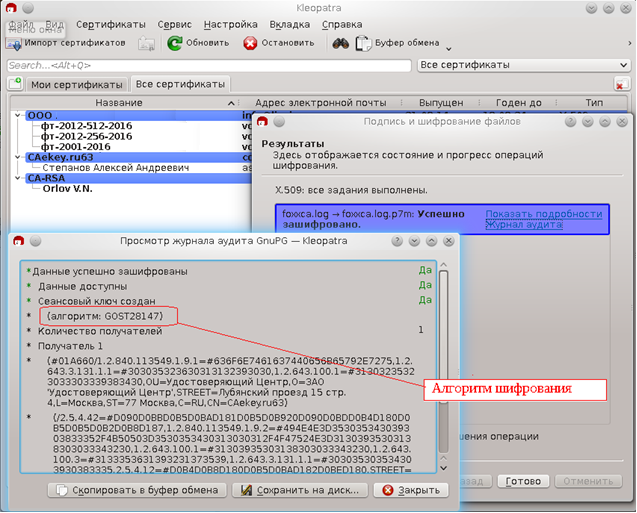This screenshot has height=513, width=637.
Task: Click the close tab icon at right of tabs
Action: [x=620, y=84]
